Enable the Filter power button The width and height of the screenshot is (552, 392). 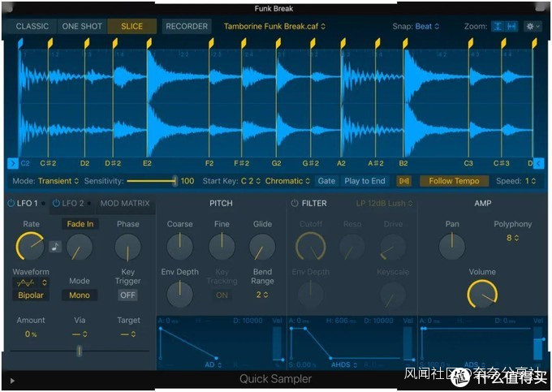(295, 203)
